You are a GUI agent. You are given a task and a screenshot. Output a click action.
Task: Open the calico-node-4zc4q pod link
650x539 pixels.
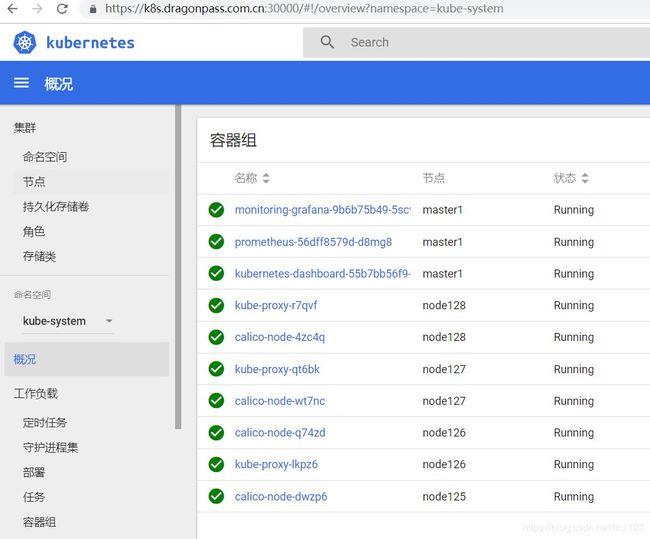[x=280, y=337]
